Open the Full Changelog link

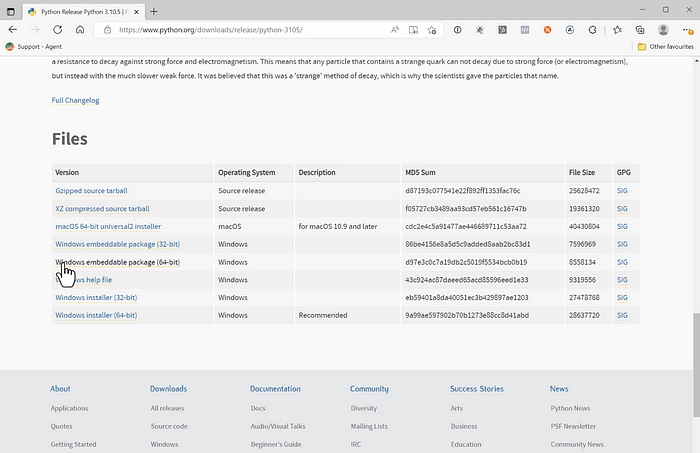[x=75, y=100]
